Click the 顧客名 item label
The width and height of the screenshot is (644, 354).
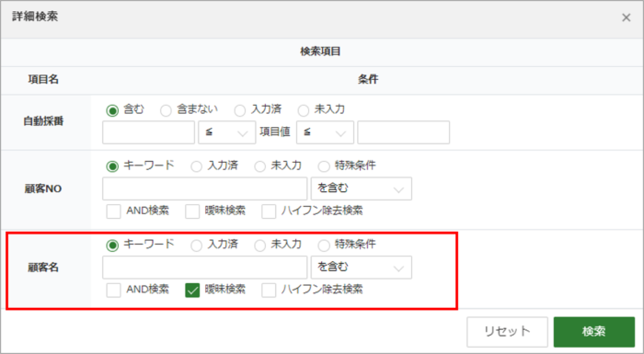(43, 268)
